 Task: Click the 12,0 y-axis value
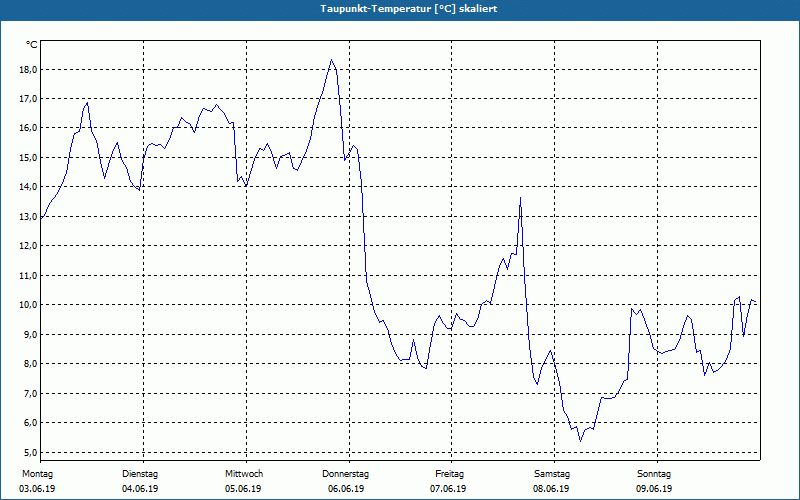pyautogui.click(x=28, y=245)
